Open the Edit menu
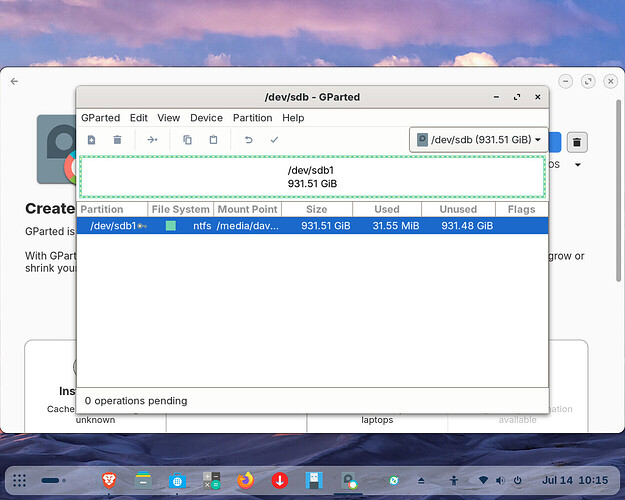 [139, 118]
